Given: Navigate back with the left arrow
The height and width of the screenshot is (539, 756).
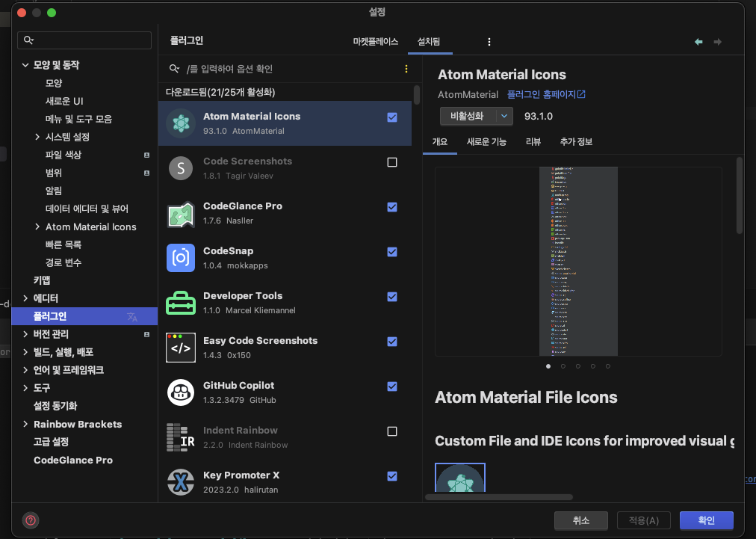Looking at the screenshot, I should 698,42.
